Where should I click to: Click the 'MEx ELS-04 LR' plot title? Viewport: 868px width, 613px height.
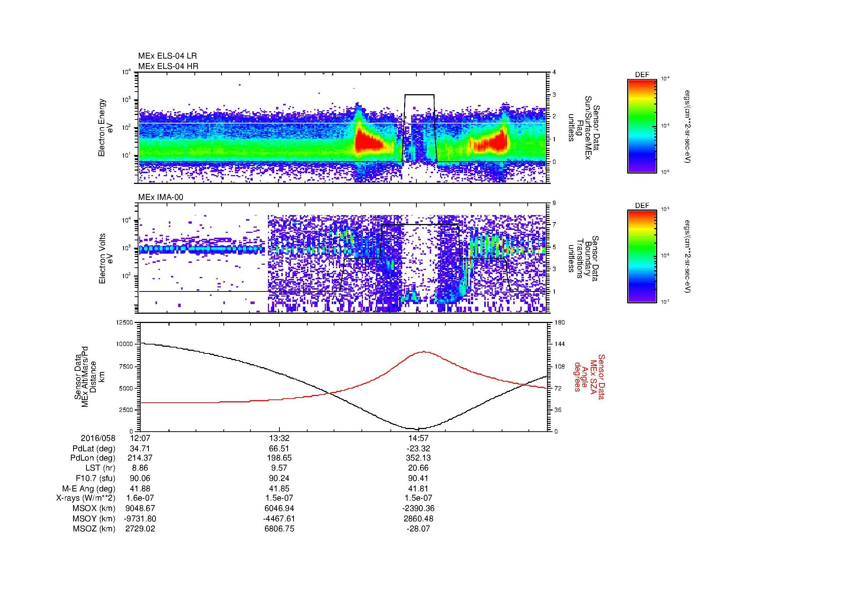pos(167,56)
